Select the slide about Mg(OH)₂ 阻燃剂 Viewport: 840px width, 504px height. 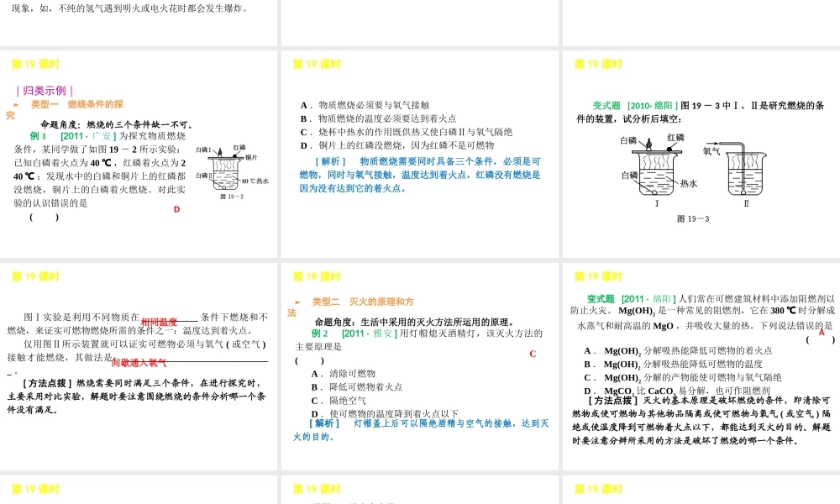[x=701, y=367]
